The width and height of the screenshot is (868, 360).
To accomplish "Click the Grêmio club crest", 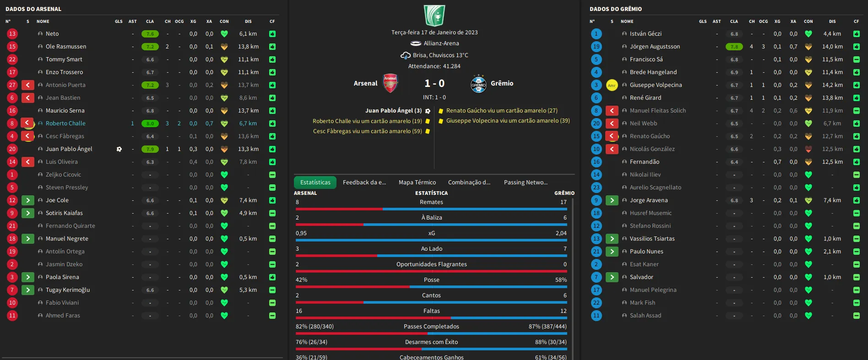I will [478, 83].
